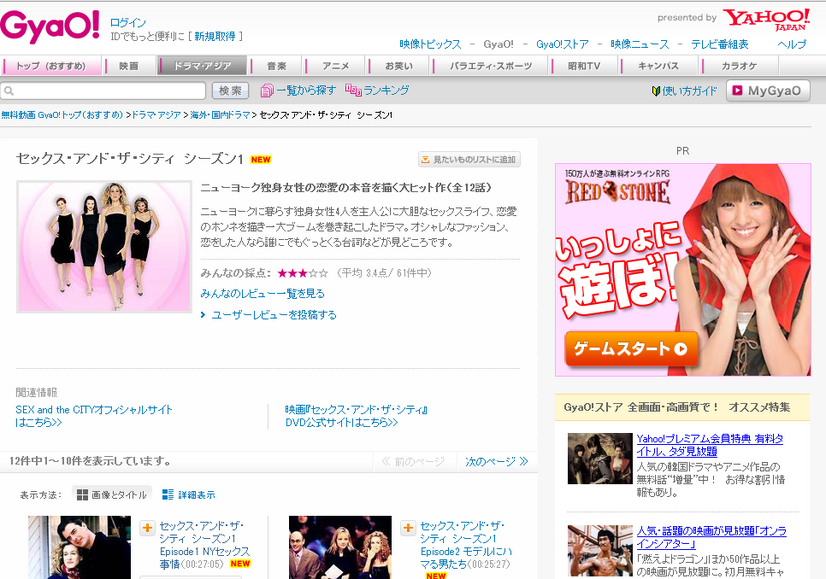This screenshot has height=579, width=826.
Task: Click ドラマ・アジア breadcrumb link
Action: 156,115
